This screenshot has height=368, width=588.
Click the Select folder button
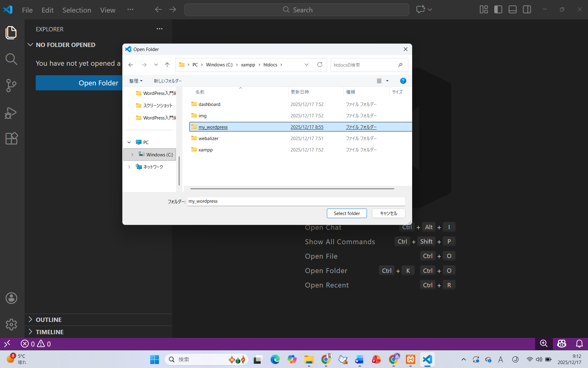coord(347,213)
